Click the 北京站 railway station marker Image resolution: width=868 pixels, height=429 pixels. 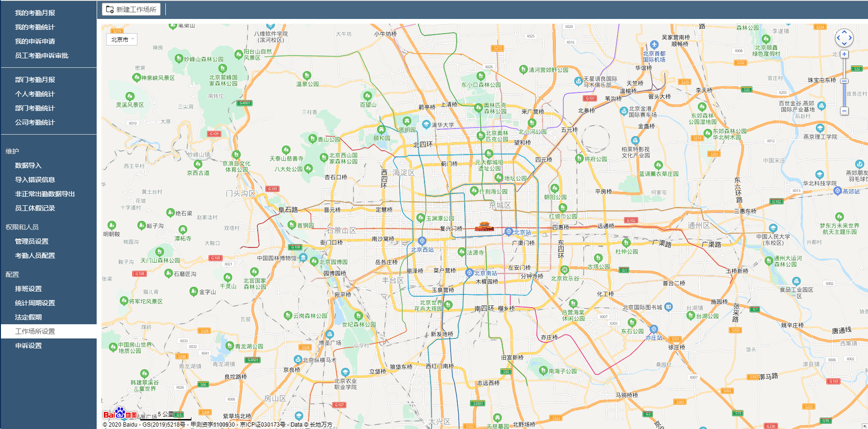(509, 232)
